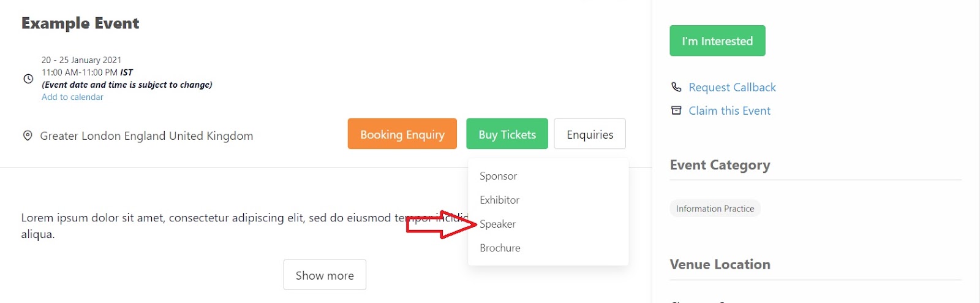Toggle the Enquiries dropdown button
The height and width of the screenshot is (303, 980).
[589, 134]
